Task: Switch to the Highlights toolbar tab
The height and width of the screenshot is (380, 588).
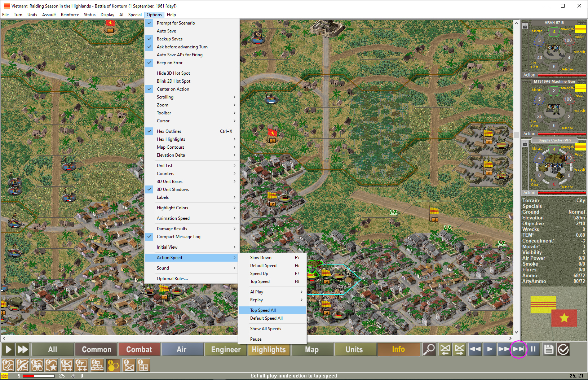Action: pos(269,349)
